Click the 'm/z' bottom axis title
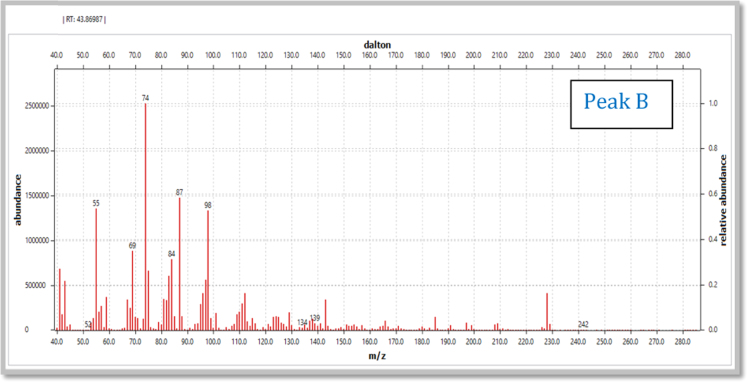 tap(378, 356)
